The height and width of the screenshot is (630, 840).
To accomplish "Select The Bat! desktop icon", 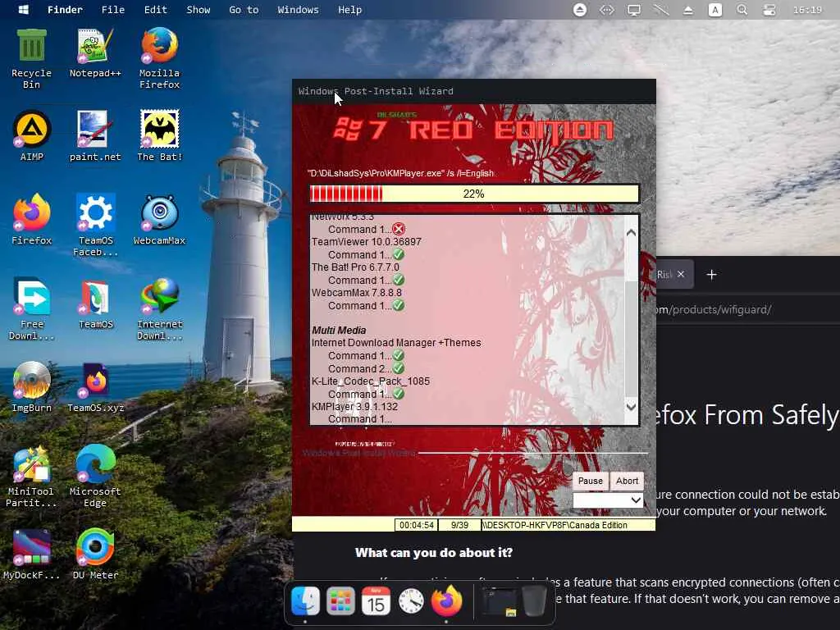I will point(159,135).
